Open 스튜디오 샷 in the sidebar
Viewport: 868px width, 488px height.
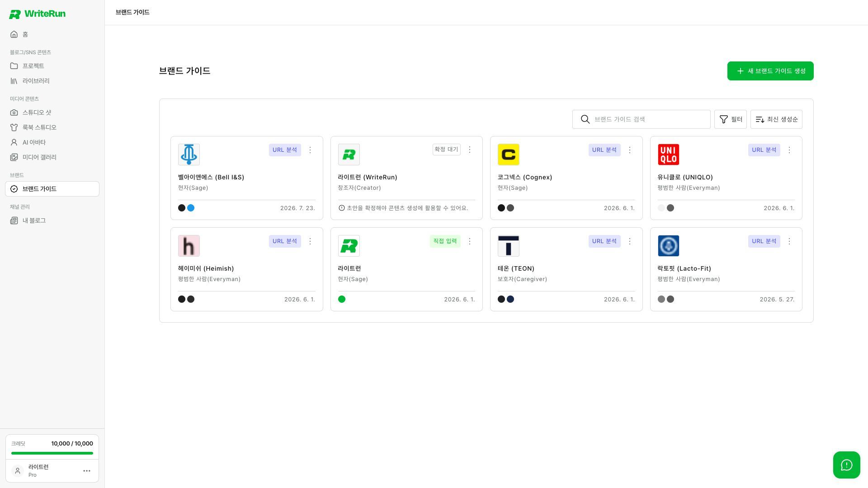(x=52, y=113)
